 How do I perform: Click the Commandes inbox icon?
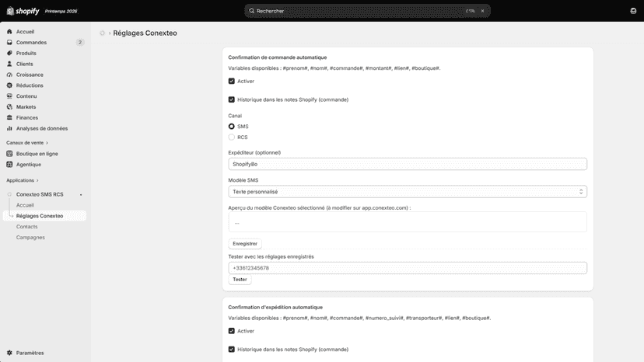[9, 42]
